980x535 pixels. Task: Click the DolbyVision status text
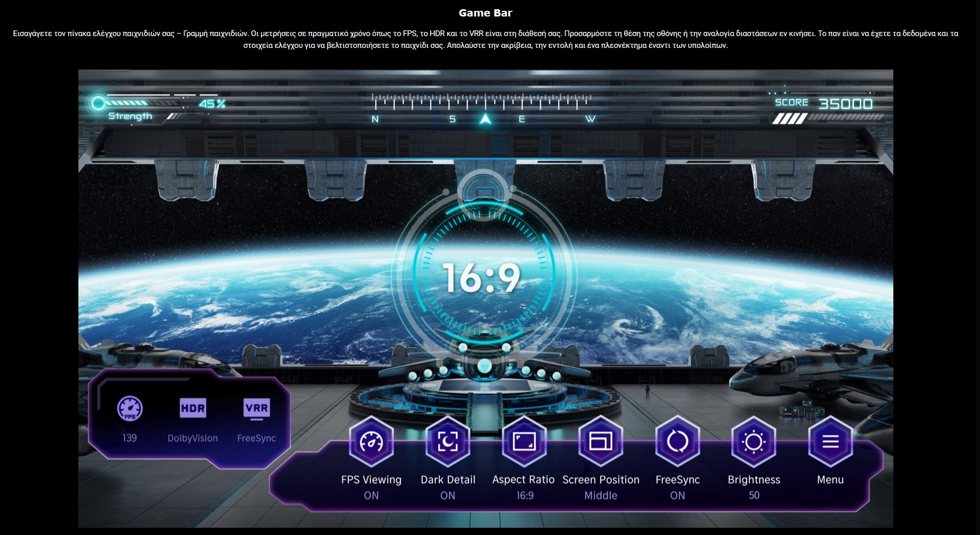192,438
